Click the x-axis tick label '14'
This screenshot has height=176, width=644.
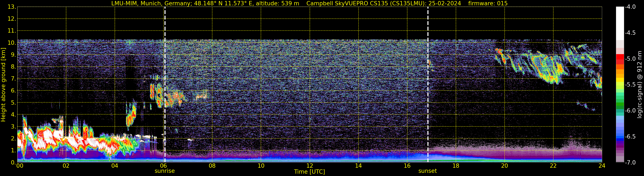click(358, 166)
